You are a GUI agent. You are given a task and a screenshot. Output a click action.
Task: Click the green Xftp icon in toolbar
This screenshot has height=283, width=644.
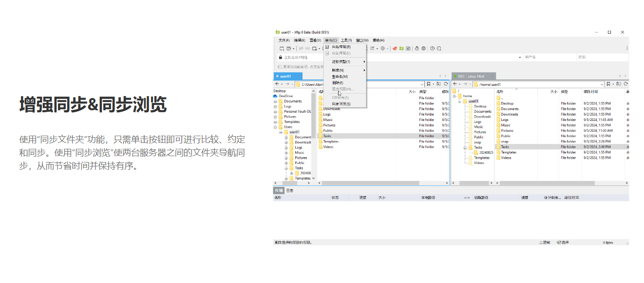401,48
